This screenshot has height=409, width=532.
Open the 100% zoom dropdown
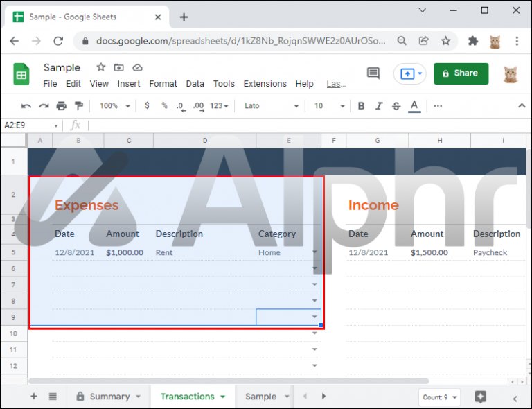(115, 106)
